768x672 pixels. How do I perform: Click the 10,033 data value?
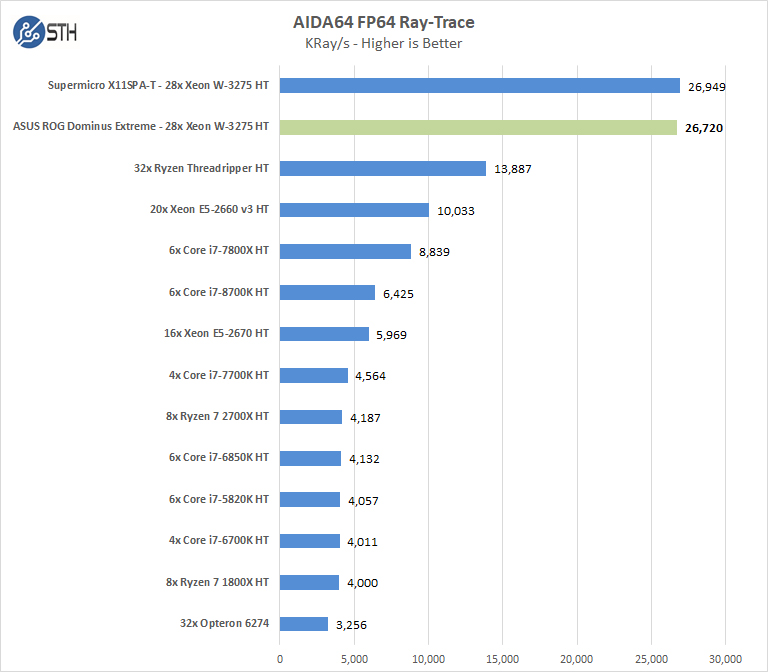click(456, 211)
